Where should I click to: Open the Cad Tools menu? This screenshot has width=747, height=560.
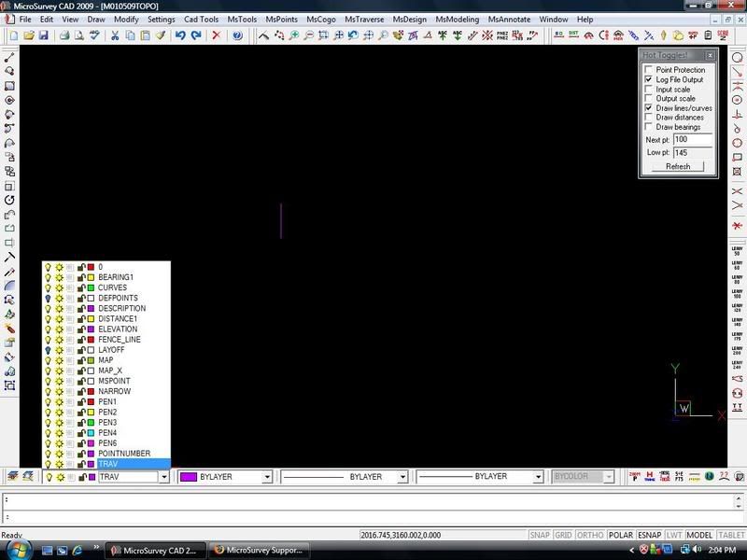201,20
